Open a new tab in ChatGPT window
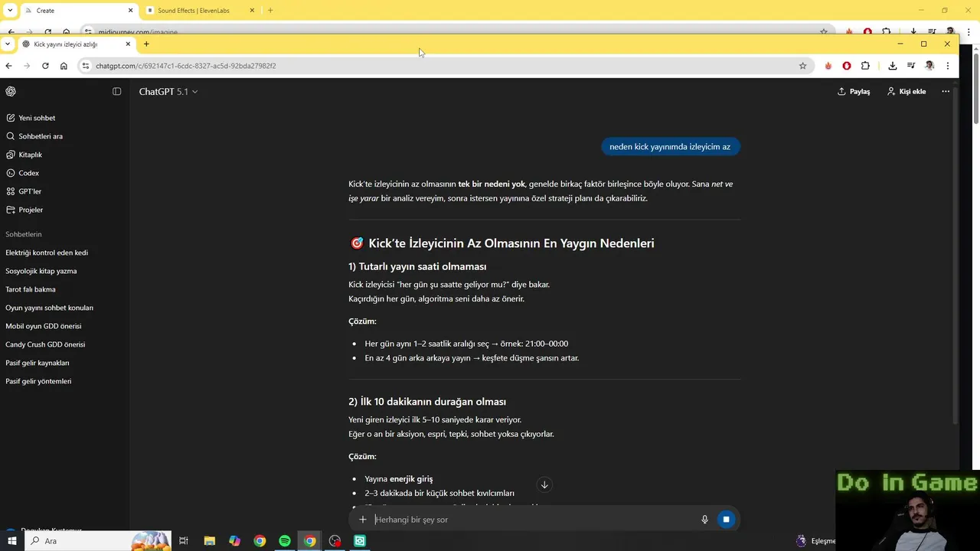 (146, 44)
